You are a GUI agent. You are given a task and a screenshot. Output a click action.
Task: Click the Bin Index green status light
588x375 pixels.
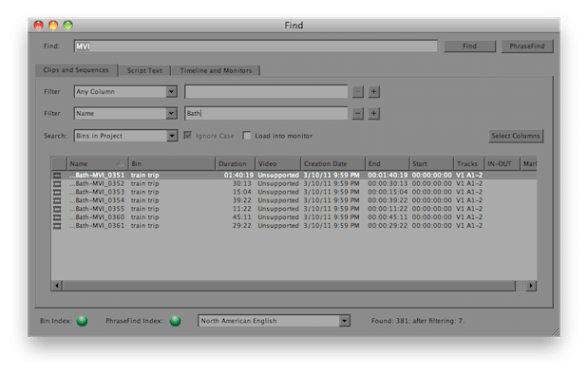[82, 321]
